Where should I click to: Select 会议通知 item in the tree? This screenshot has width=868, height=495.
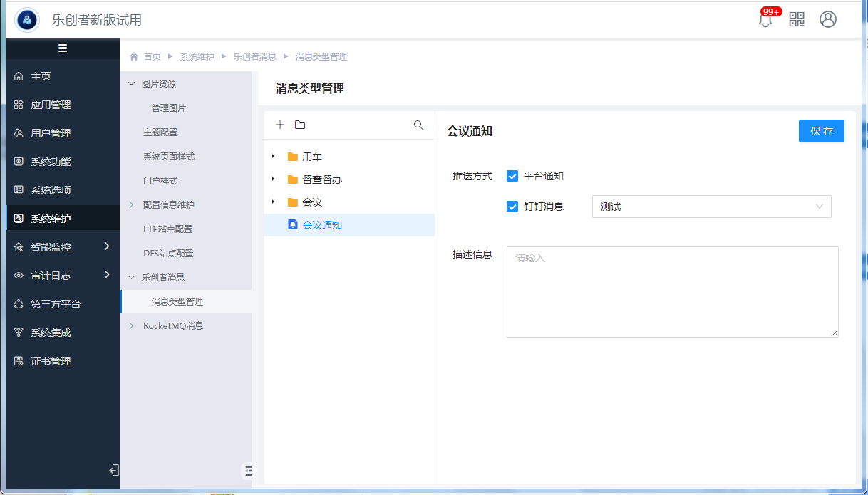click(322, 225)
